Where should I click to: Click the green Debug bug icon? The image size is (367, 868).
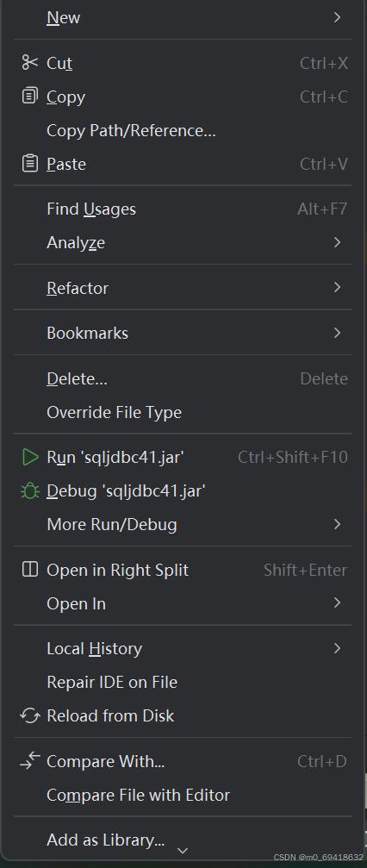[x=29, y=491]
